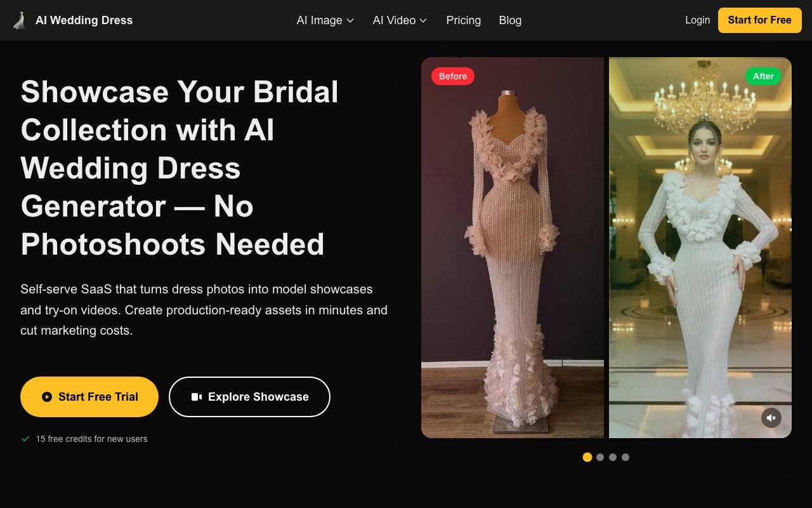Click the After model showcase video
This screenshot has height=508, width=812.
coord(700,248)
